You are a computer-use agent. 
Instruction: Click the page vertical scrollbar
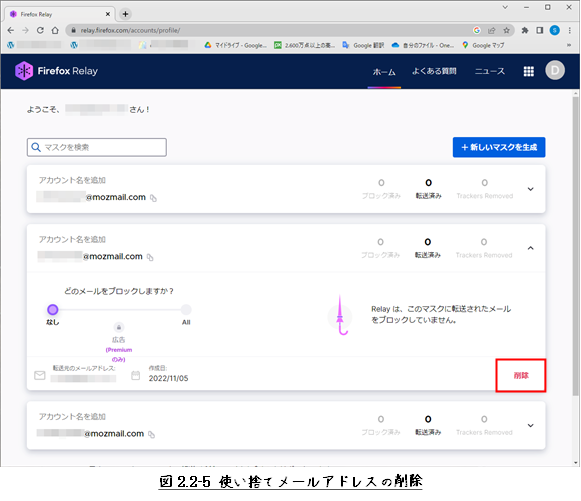[575, 245]
